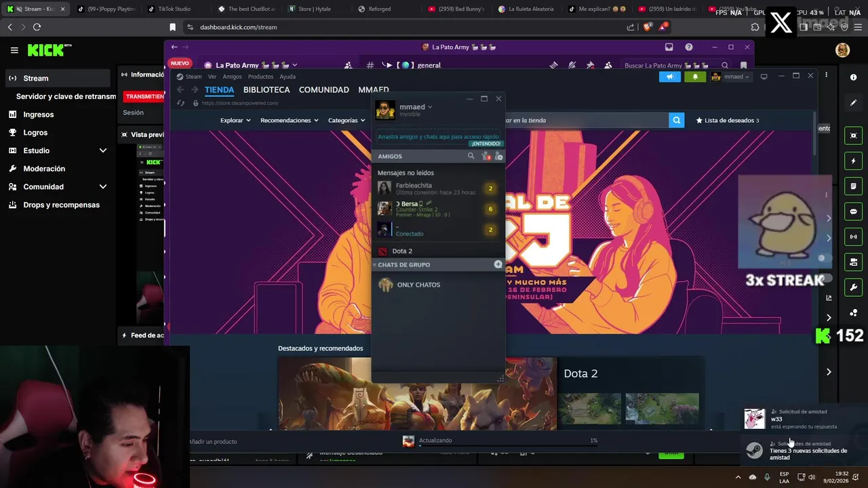The image size is (868, 488).
Task: Open the Kick hamburger menu
Action: coord(14,50)
